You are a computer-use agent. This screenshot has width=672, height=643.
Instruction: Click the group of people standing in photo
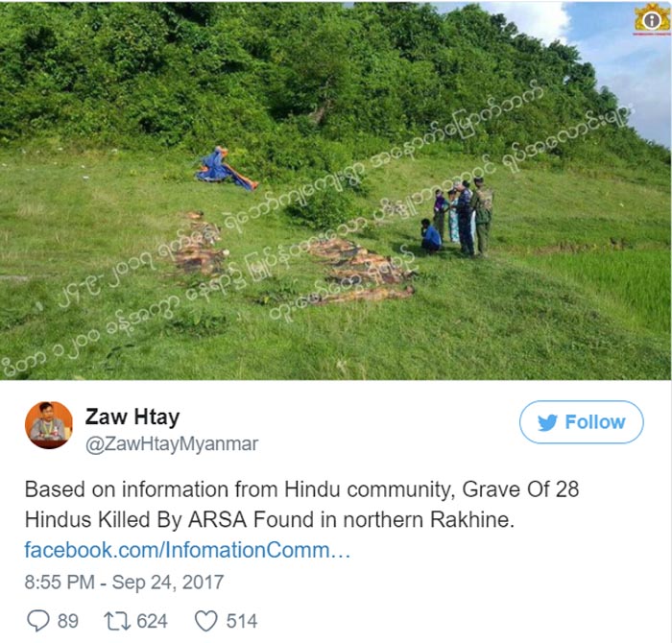(x=457, y=217)
